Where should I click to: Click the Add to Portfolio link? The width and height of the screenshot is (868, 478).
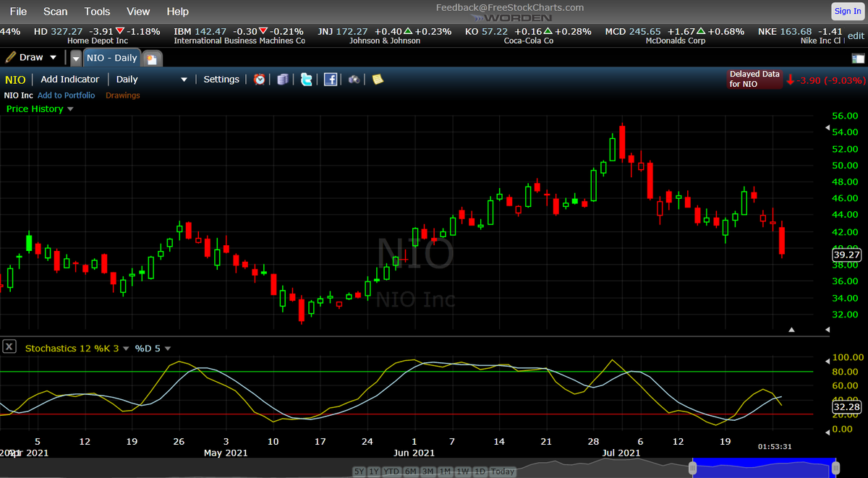click(67, 95)
